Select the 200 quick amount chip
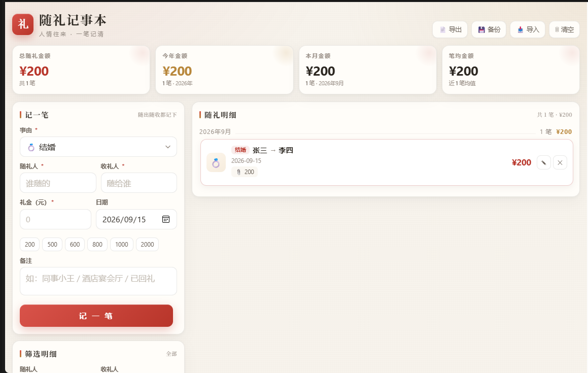Viewport: 588px width, 373px height. pos(29,244)
